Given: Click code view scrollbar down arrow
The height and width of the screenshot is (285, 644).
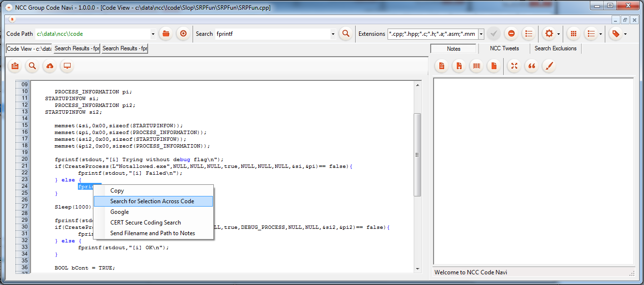Looking at the screenshot, I should [418, 269].
